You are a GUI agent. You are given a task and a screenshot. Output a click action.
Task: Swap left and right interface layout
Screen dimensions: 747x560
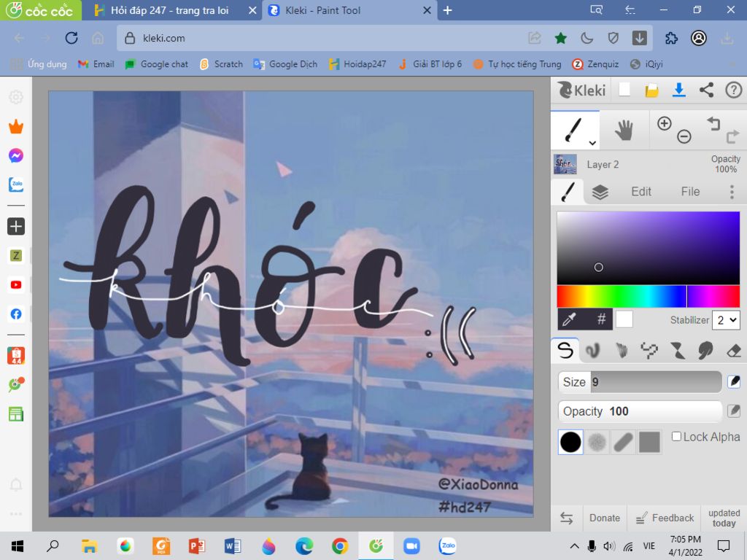point(566,518)
